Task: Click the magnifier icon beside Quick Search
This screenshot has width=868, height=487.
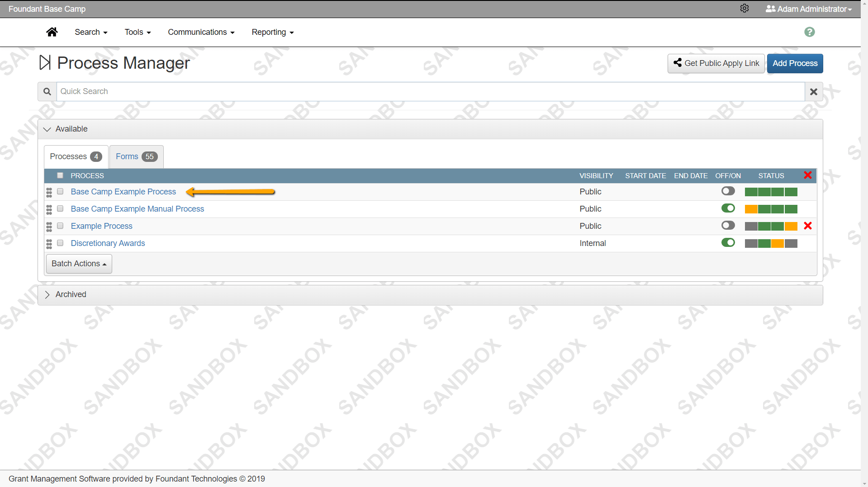Action: (47, 91)
